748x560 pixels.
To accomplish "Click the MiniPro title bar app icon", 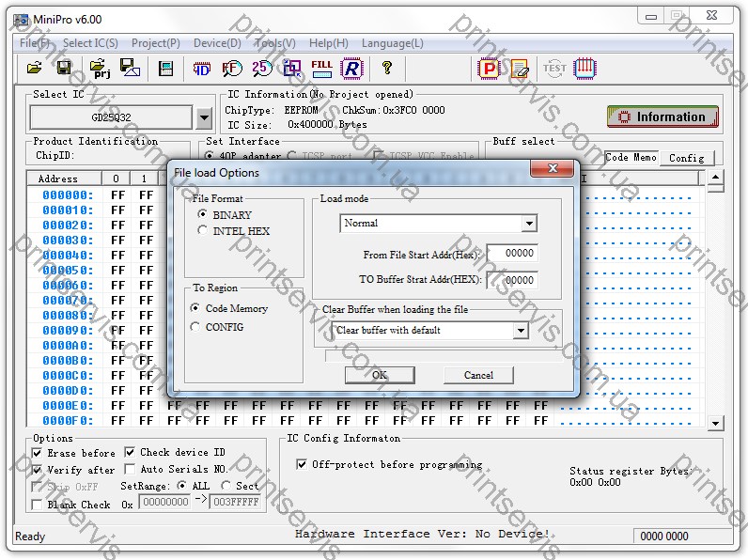I will point(21,20).
